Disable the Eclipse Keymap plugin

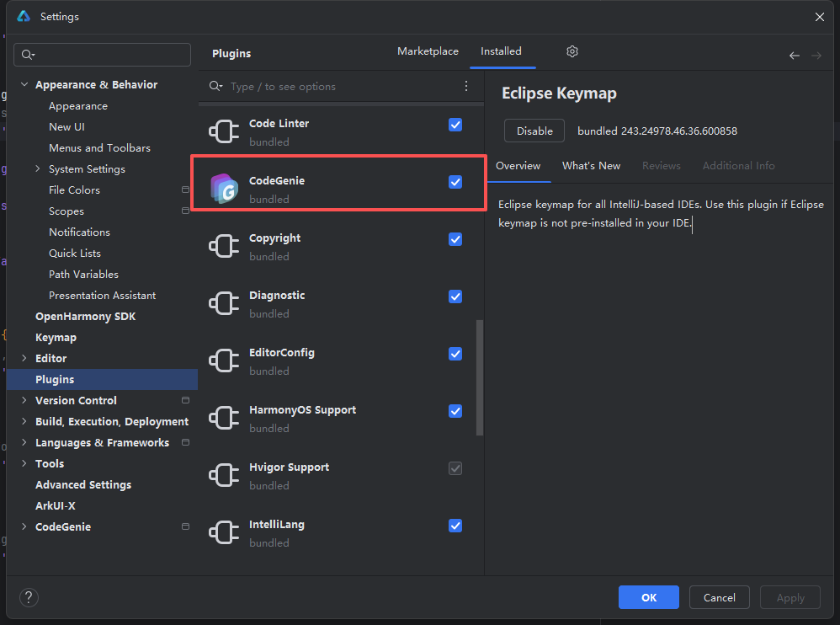(534, 131)
